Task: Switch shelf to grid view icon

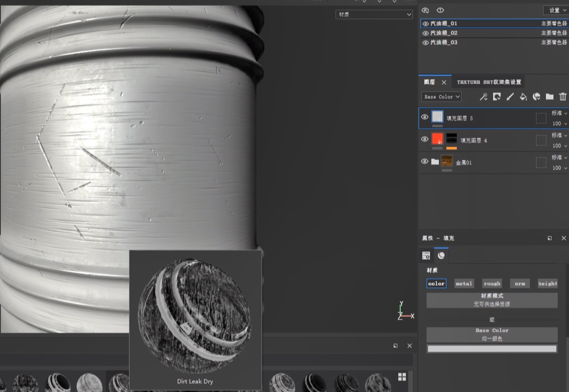Action: (x=402, y=377)
